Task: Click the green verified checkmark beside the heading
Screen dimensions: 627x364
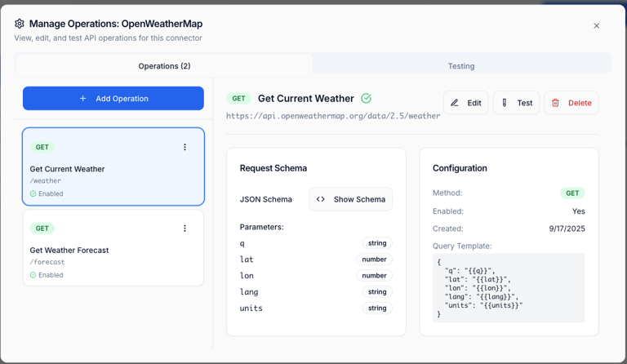Action: pos(366,98)
